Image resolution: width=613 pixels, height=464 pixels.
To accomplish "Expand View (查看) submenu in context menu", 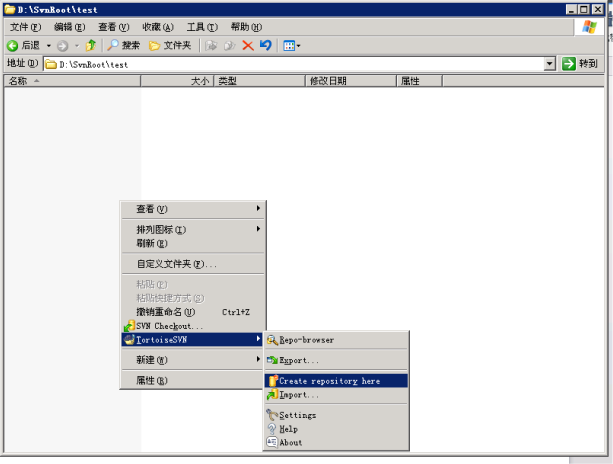I will [193, 209].
